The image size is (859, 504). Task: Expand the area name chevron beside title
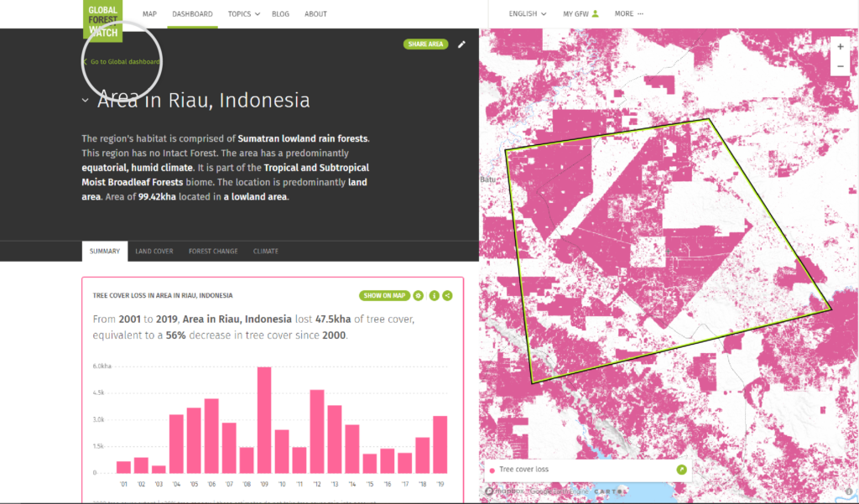(x=86, y=101)
